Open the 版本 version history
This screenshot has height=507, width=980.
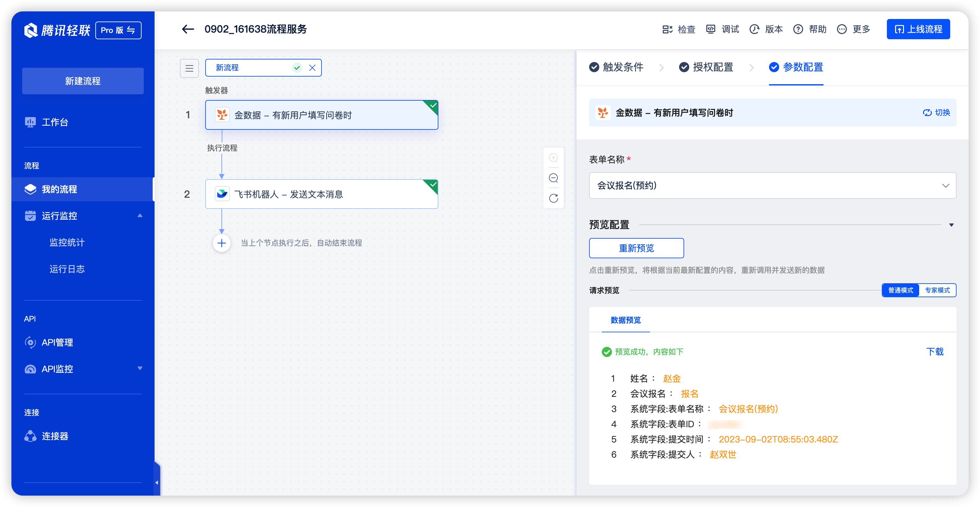coord(766,29)
